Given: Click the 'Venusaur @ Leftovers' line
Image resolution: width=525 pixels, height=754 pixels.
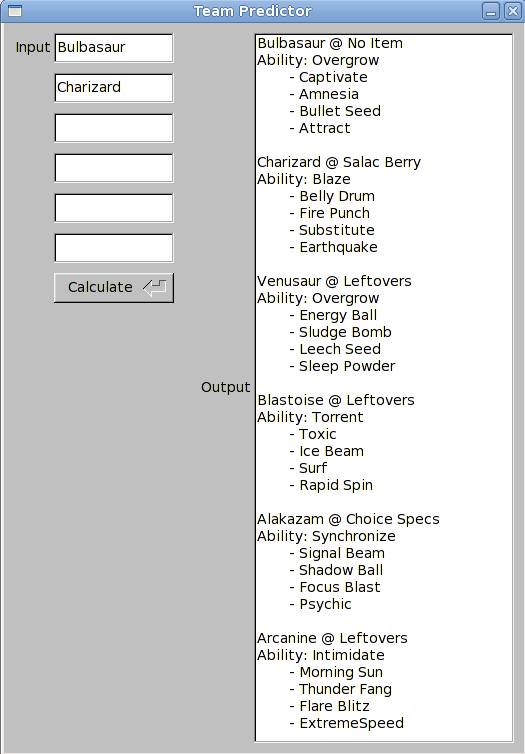Looking at the screenshot, I should (x=334, y=281).
